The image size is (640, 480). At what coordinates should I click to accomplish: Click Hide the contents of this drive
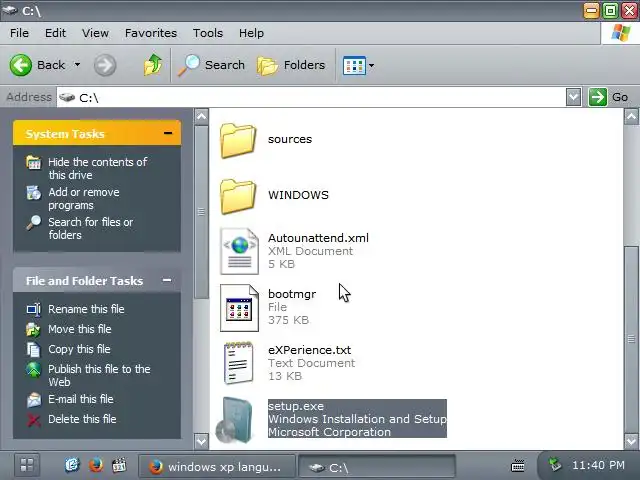tap(98, 168)
